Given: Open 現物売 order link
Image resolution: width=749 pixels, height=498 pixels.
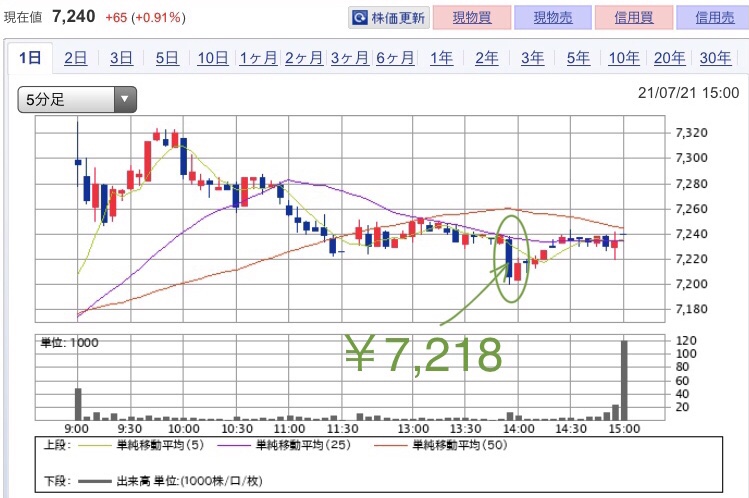Looking at the screenshot, I should pyautogui.click(x=553, y=18).
